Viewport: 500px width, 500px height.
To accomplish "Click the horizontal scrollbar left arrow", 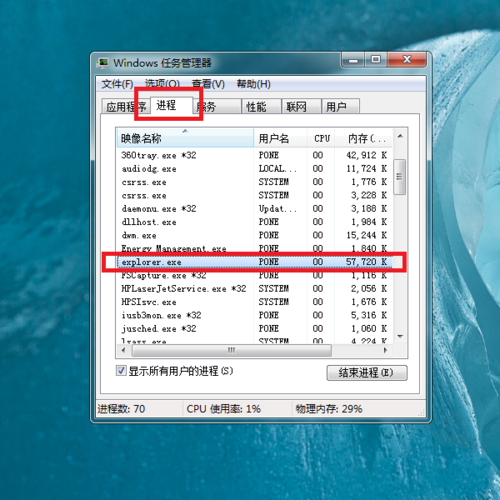I will pyautogui.click(x=124, y=350).
